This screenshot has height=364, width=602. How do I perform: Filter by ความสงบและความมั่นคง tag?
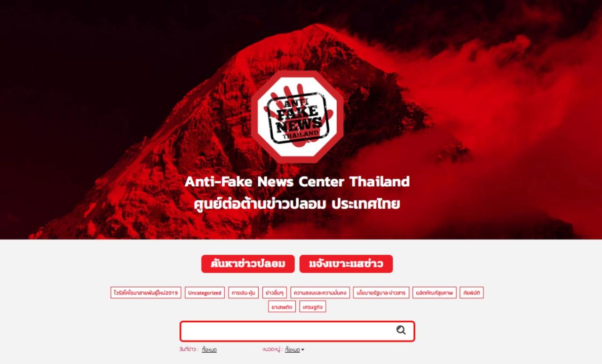[320, 293]
